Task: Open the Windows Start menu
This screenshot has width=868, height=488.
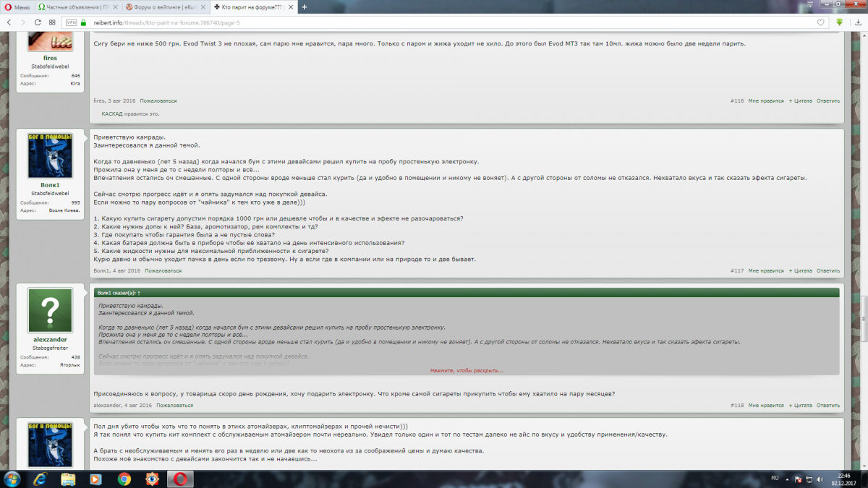Action: click(12, 479)
